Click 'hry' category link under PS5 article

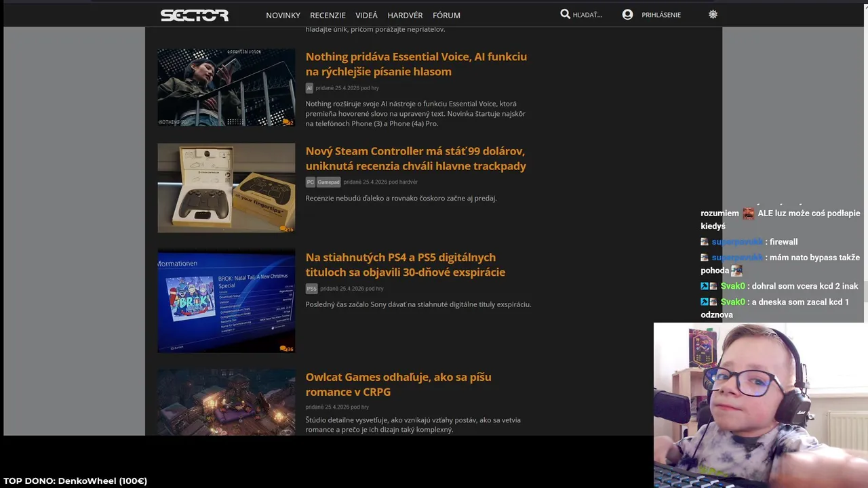tap(379, 289)
